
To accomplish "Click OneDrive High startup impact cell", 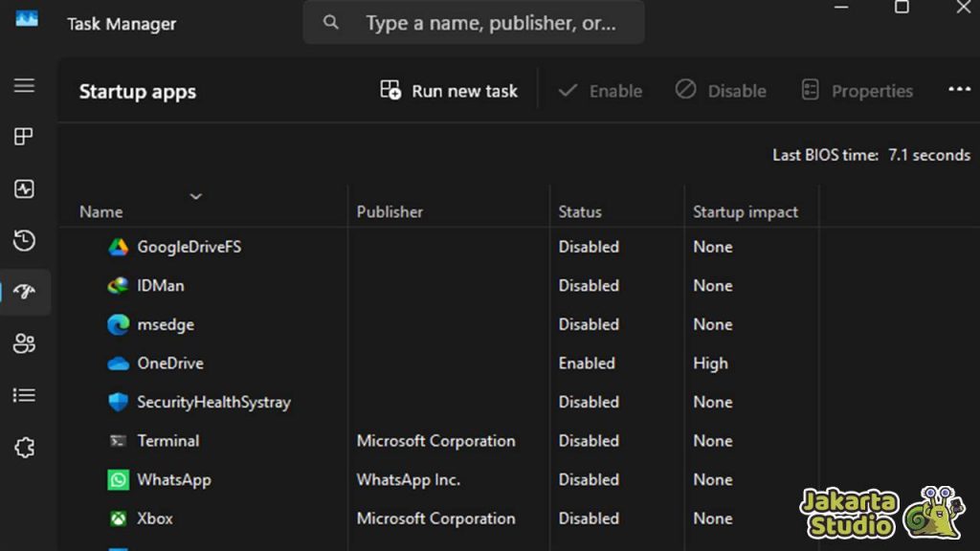I will 710,364.
